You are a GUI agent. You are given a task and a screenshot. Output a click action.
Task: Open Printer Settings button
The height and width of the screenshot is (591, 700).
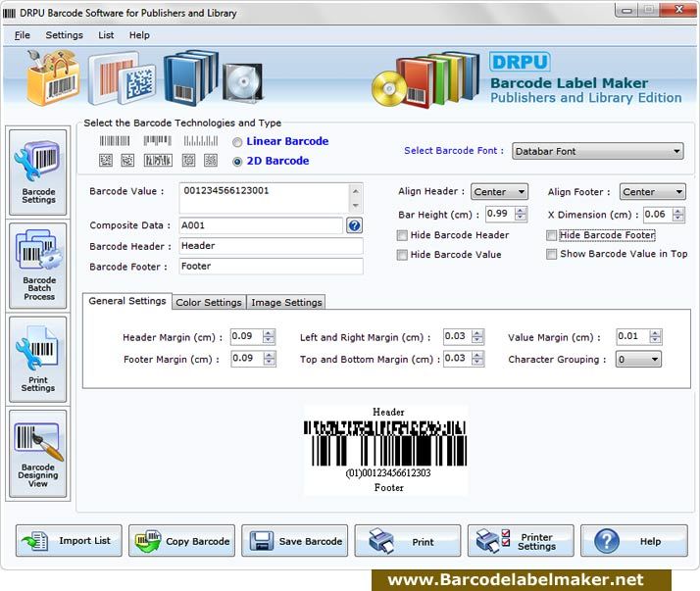(x=521, y=541)
